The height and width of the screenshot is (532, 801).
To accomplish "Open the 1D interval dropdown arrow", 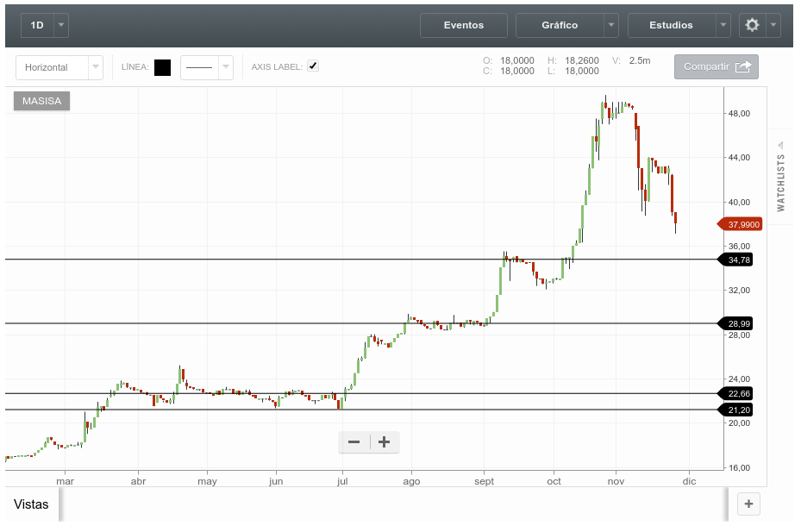I will tap(60, 25).
